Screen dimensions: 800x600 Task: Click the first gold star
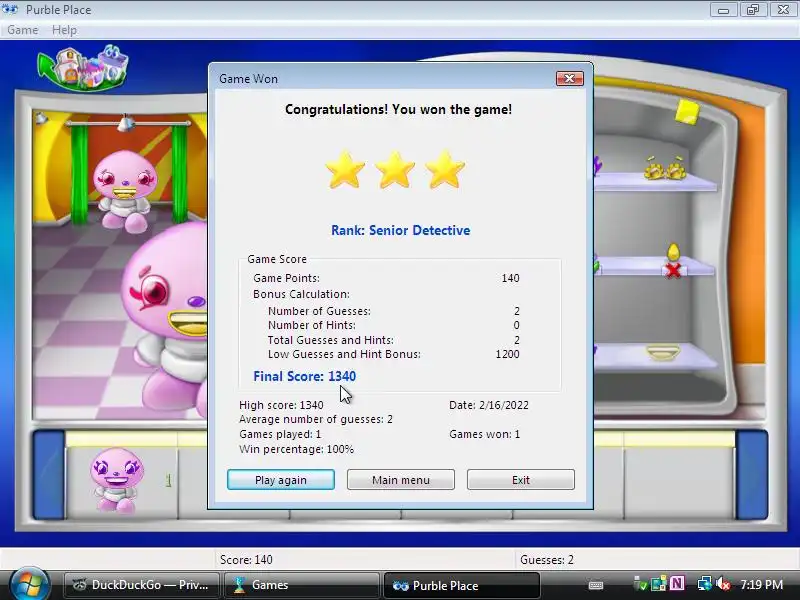[345, 170]
